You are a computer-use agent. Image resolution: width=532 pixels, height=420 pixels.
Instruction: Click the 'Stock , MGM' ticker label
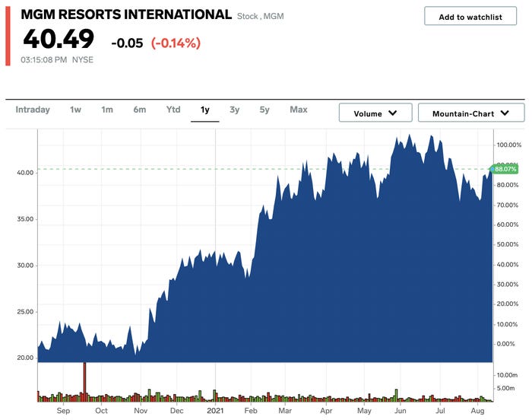pos(260,16)
